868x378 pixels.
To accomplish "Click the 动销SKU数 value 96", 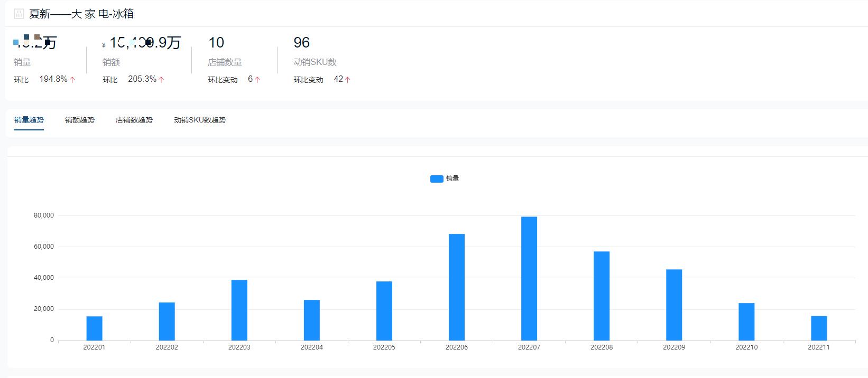I will (x=301, y=43).
